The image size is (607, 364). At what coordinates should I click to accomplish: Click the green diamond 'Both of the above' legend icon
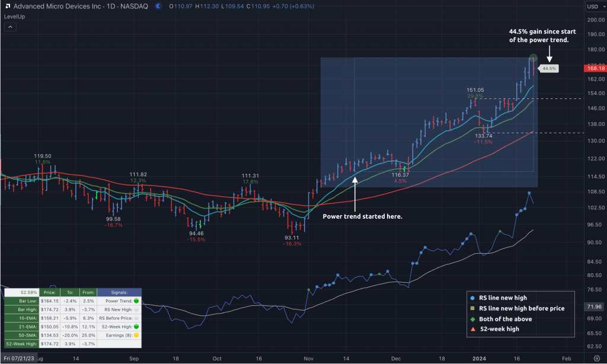pos(471,318)
